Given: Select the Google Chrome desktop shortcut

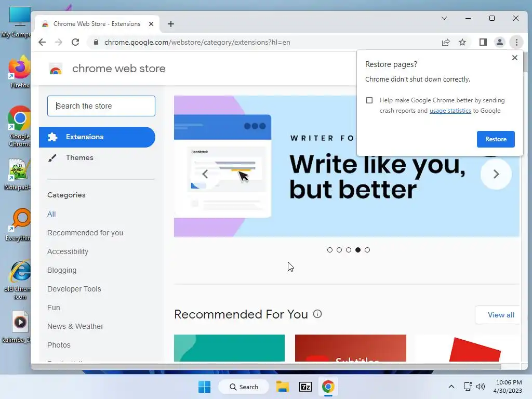Looking at the screenshot, I should [19, 126].
